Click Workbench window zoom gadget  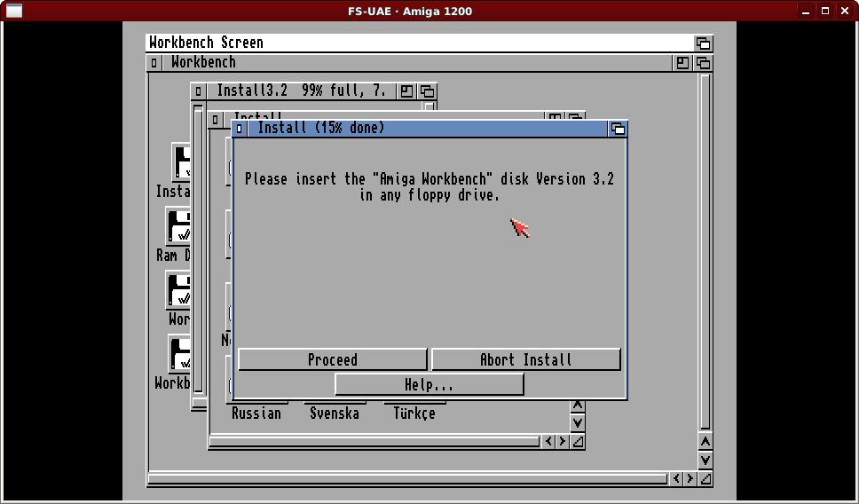click(x=682, y=63)
